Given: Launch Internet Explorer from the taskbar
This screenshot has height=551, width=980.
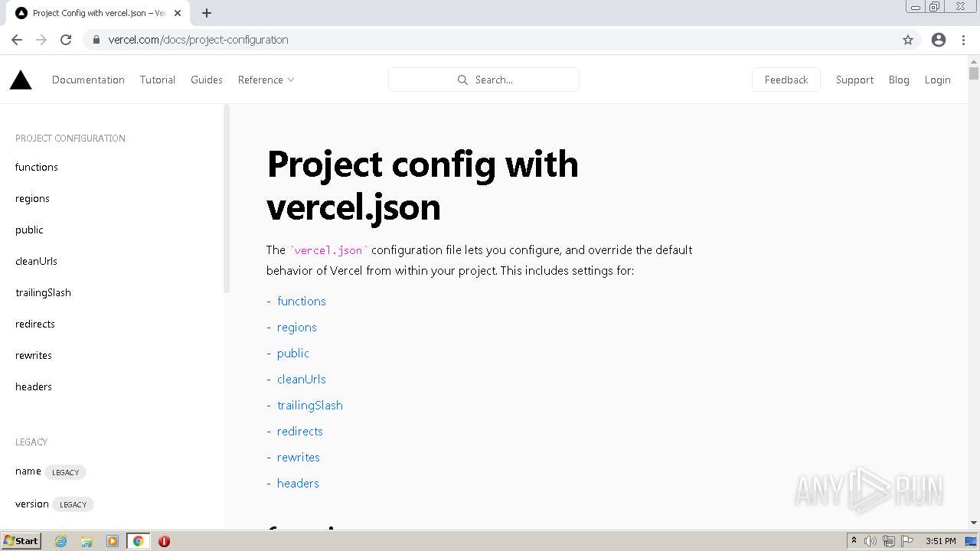Looking at the screenshot, I should click(61, 541).
